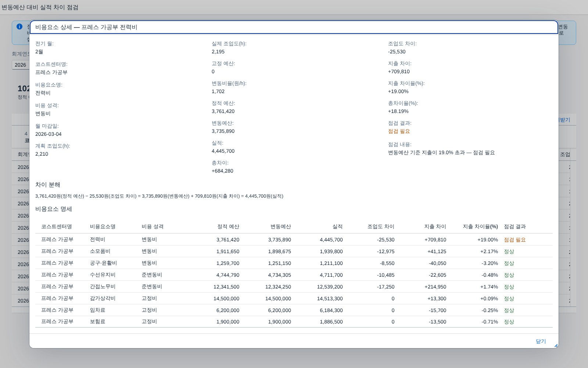Click the 총차이 value +684,280
This screenshot has height=368, width=588.
pyautogui.click(x=222, y=171)
